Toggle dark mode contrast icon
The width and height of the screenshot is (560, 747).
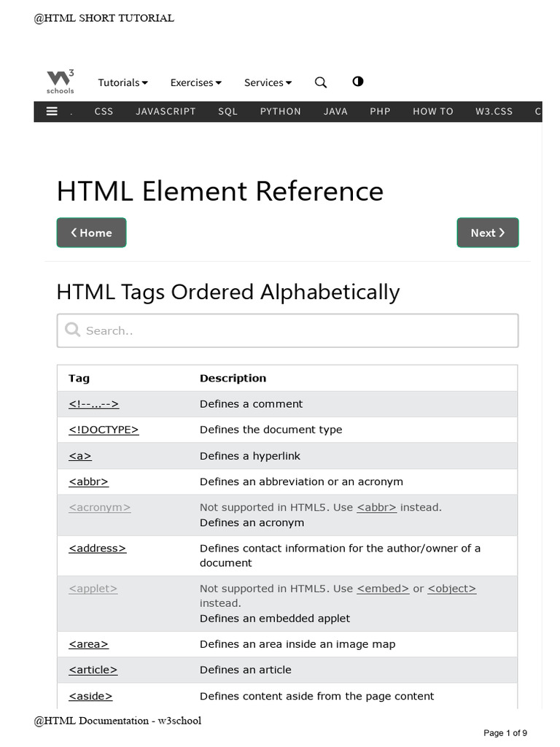coord(357,82)
